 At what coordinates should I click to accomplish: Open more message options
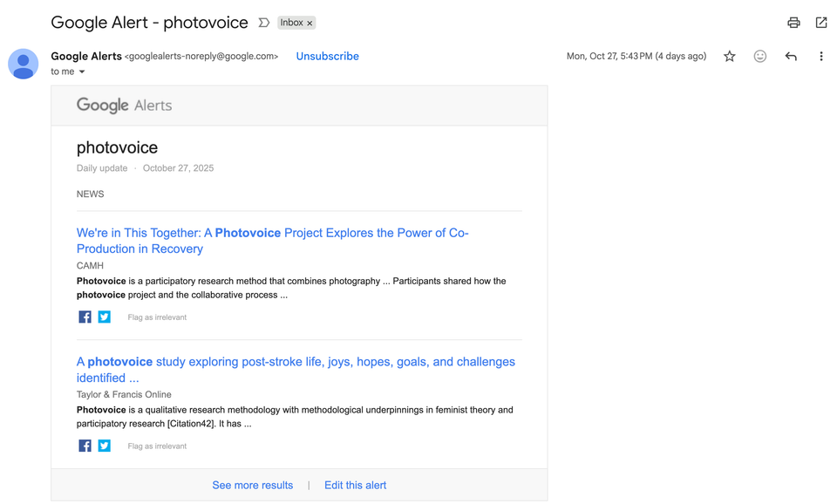click(x=820, y=56)
